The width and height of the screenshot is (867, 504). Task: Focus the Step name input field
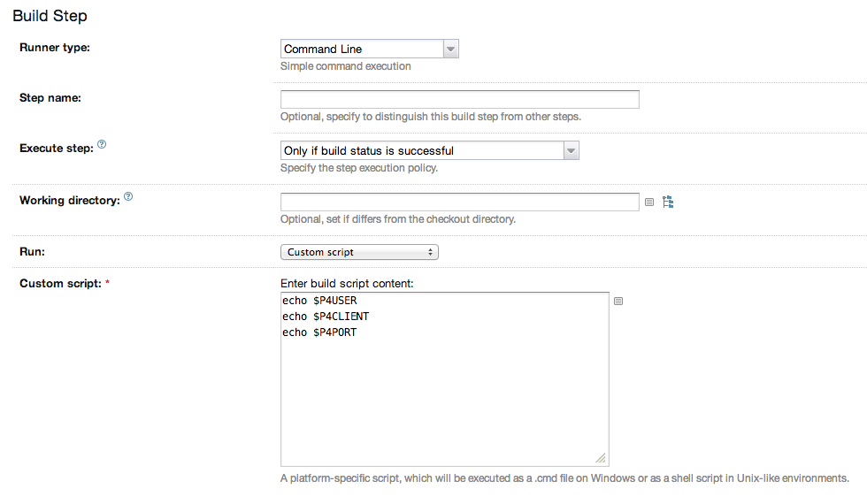click(459, 99)
